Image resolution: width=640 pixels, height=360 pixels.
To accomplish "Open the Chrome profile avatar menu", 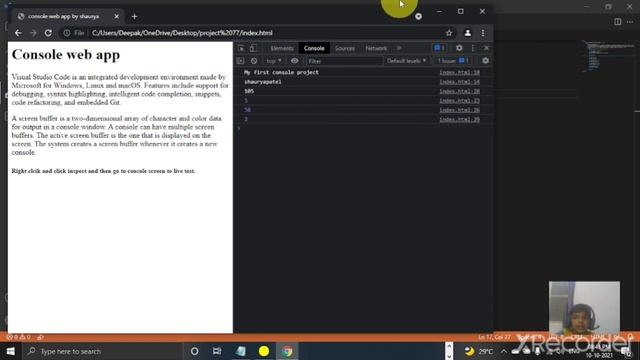I will [x=468, y=33].
